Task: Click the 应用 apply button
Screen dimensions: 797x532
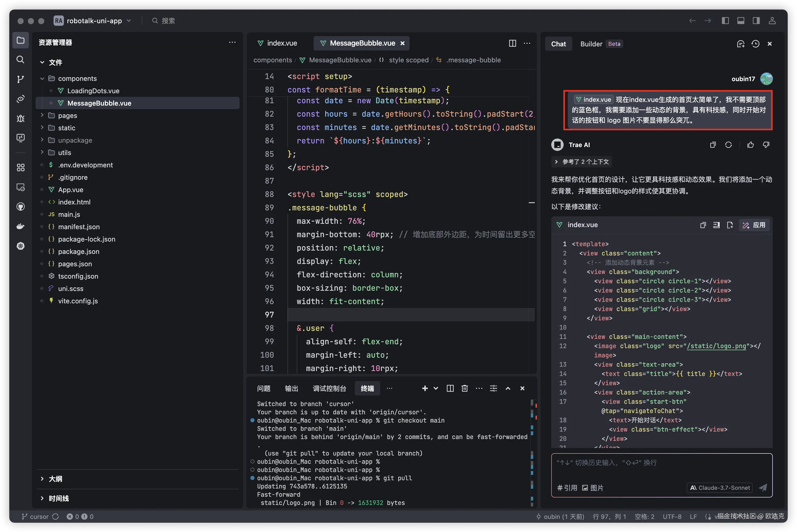Action: [754, 225]
